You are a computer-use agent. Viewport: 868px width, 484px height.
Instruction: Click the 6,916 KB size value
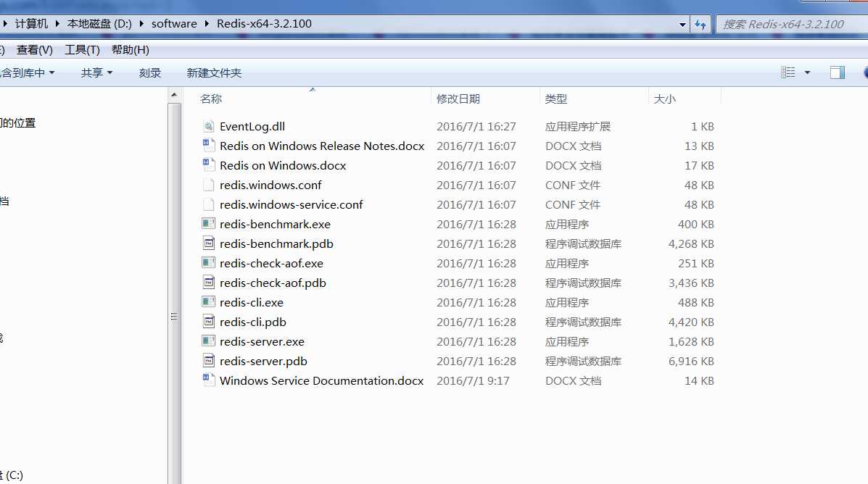[691, 362]
